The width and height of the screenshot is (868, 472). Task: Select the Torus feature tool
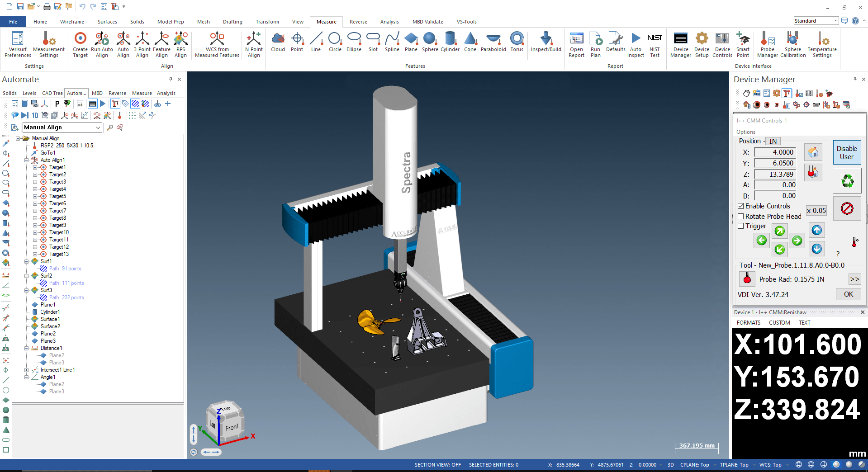click(517, 42)
